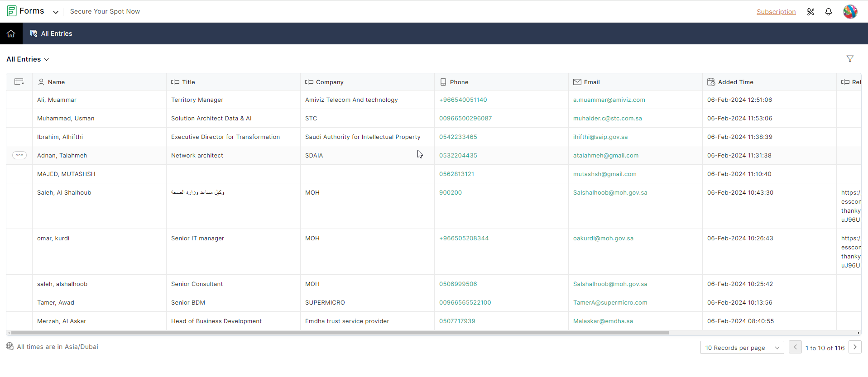
Task: Click phone link 0532204435
Action: pyautogui.click(x=458, y=155)
